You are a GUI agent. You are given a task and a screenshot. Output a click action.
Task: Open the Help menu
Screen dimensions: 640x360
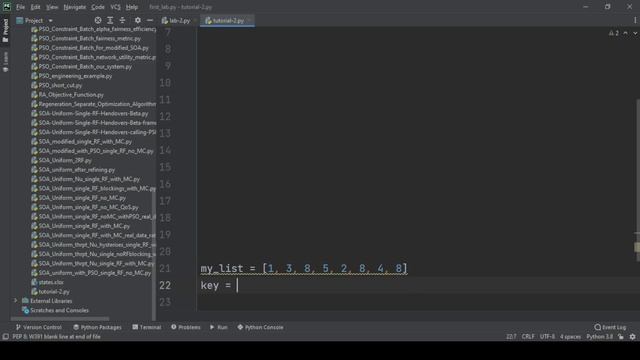click(131, 7)
